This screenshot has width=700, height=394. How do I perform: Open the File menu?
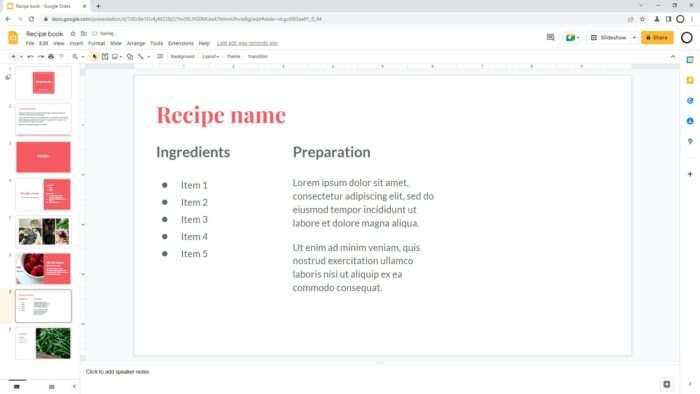pos(30,44)
